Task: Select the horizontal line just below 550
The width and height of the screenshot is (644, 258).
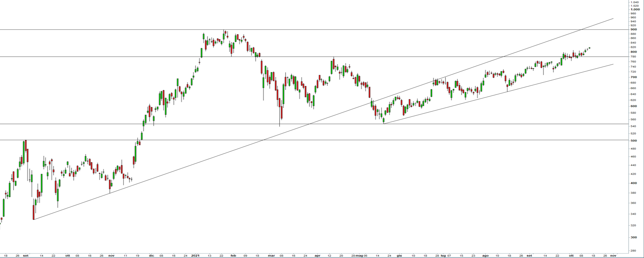Action: 77,124
